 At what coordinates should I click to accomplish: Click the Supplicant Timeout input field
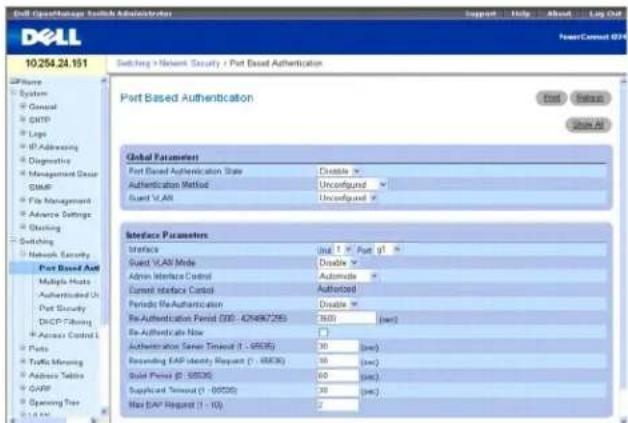[x=338, y=390]
